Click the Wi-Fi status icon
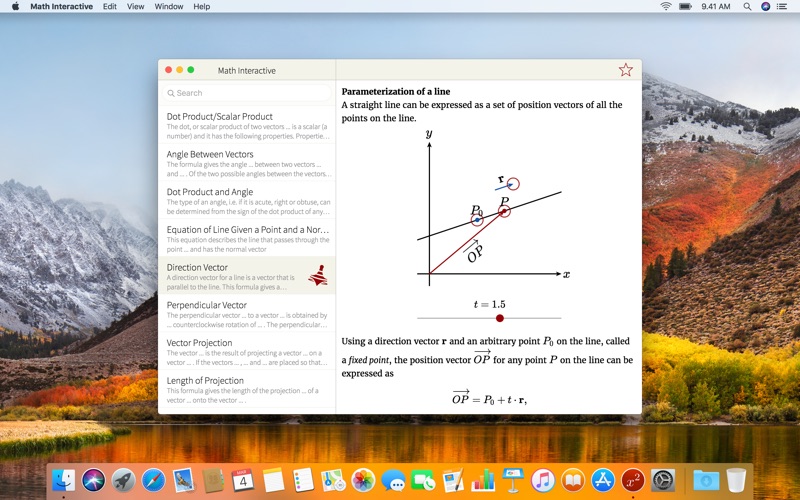Image resolution: width=800 pixels, height=500 pixels. click(x=665, y=7)
